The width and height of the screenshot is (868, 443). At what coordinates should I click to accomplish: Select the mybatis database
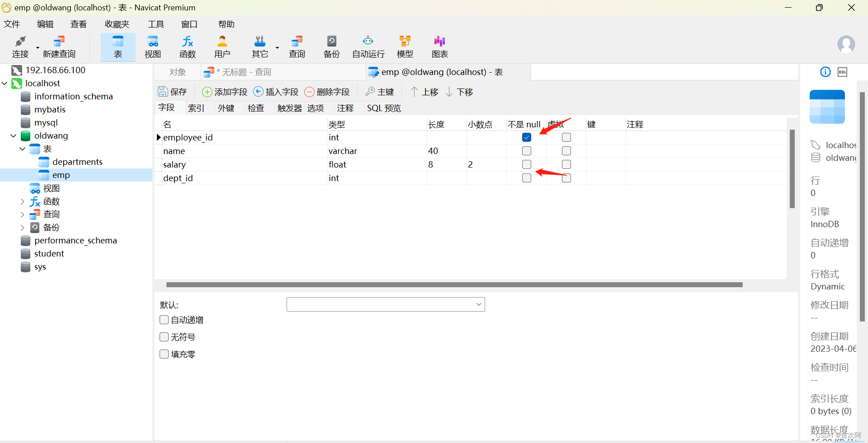point(50,109)
